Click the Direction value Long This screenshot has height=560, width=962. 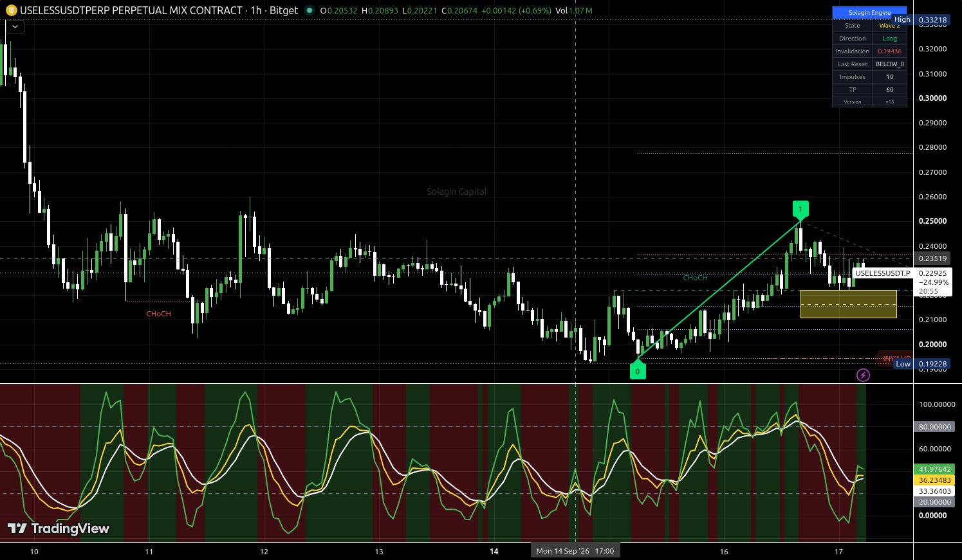tap(890, 39)
